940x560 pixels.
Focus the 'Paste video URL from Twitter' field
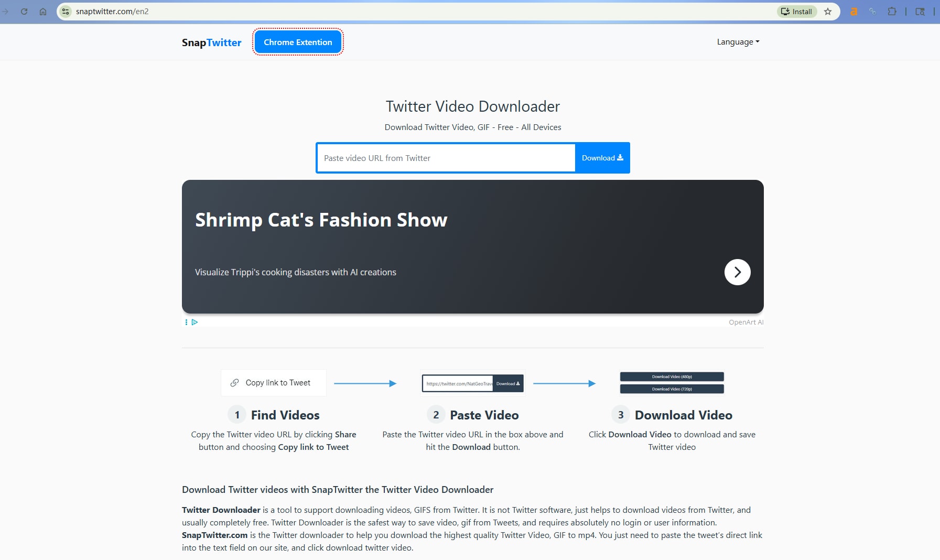tap(446, 158)
